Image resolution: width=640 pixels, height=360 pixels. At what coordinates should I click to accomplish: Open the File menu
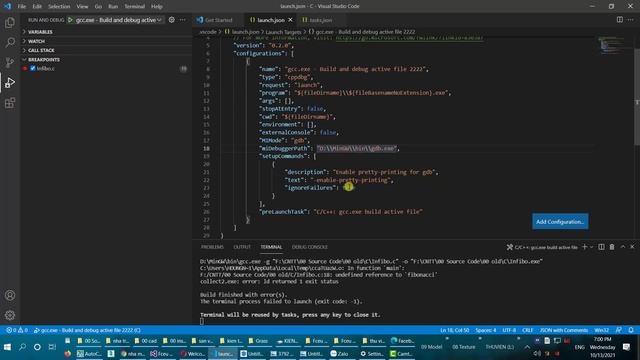pos(22,7)
